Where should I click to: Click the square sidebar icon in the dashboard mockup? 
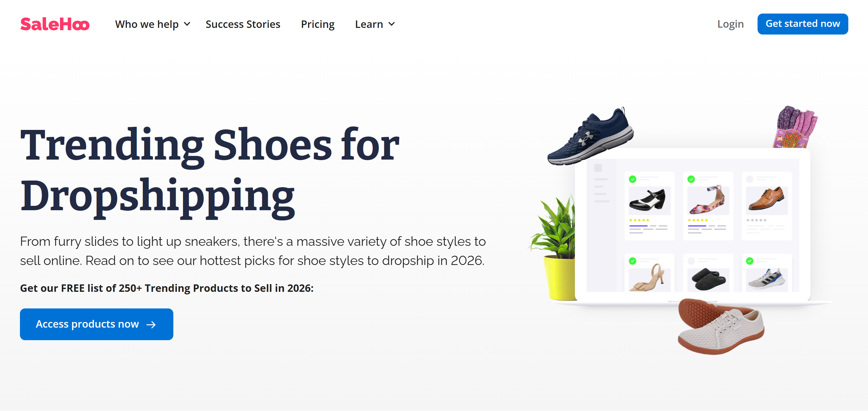[598, 168]
